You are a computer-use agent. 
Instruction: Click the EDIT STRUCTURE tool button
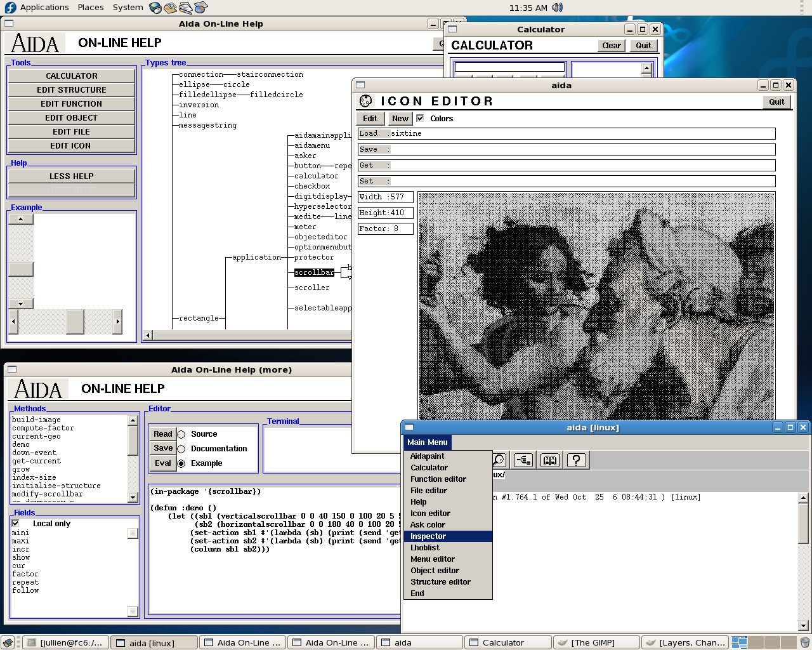point(72,90)
